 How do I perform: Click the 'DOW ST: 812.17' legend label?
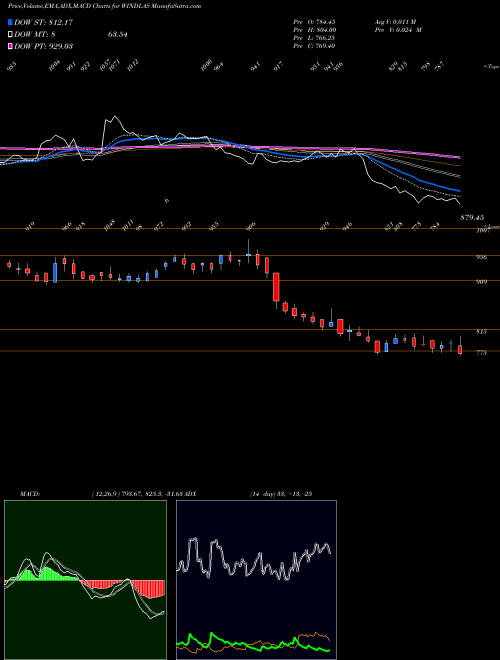tap(44, 22)
